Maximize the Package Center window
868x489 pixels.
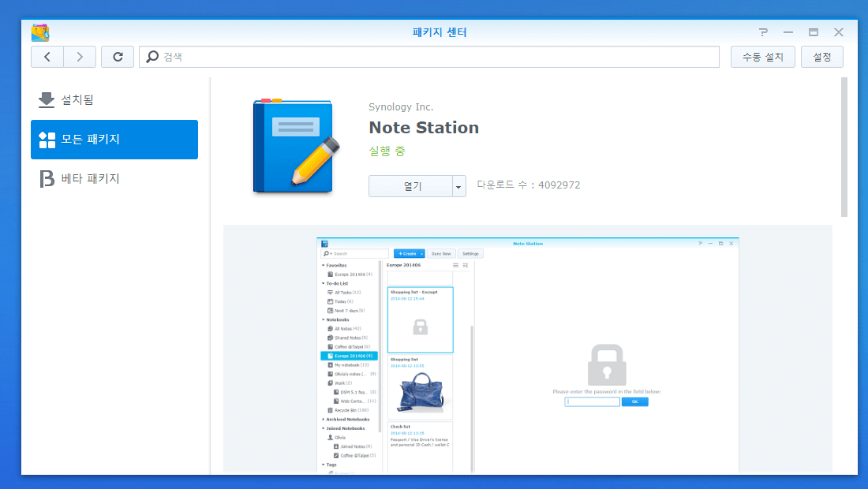[x=814, y=32]
